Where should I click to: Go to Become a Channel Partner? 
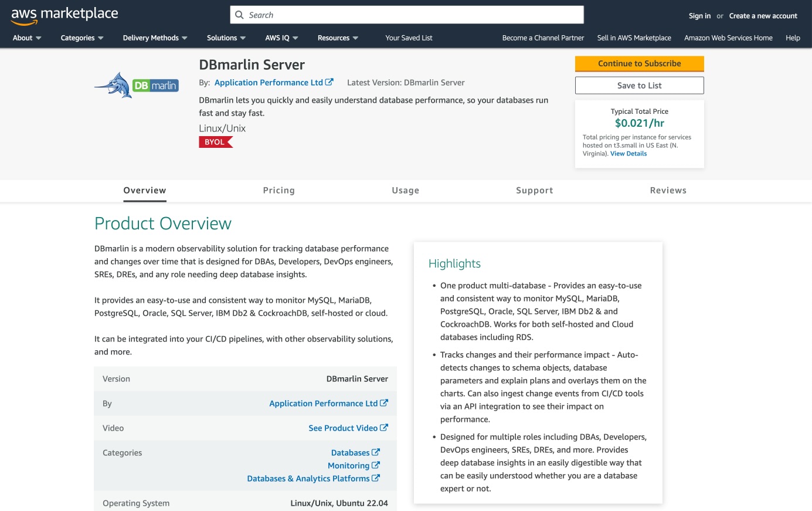click(x=543, y=38)
